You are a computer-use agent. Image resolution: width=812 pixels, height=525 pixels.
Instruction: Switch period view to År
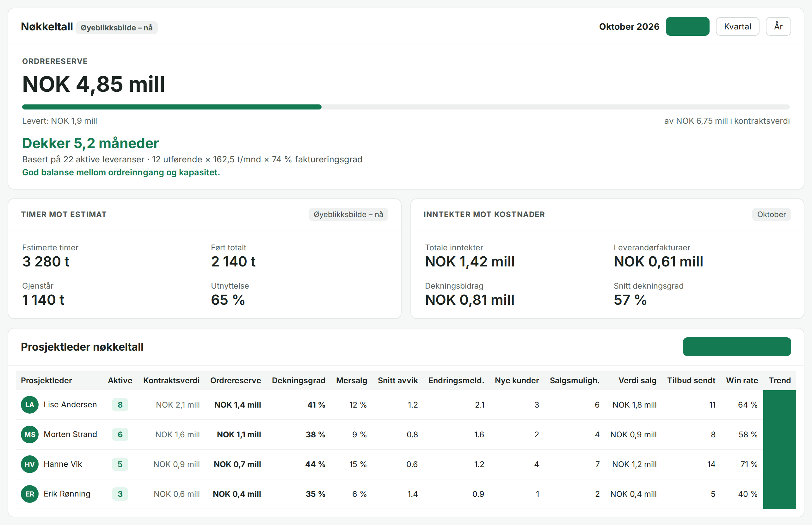pyautogui.click(x=778, y=27)
